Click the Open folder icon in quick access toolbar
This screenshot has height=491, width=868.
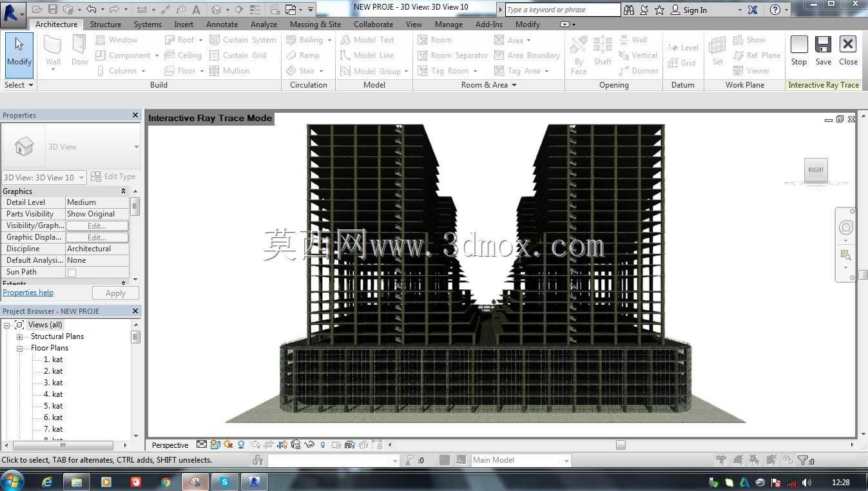[x=37, y=10]
